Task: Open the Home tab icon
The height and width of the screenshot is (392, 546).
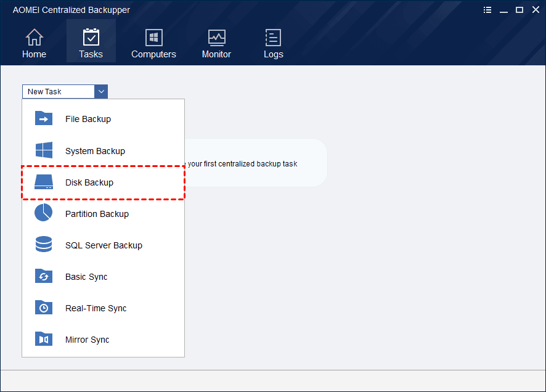Action: point(34,37)
